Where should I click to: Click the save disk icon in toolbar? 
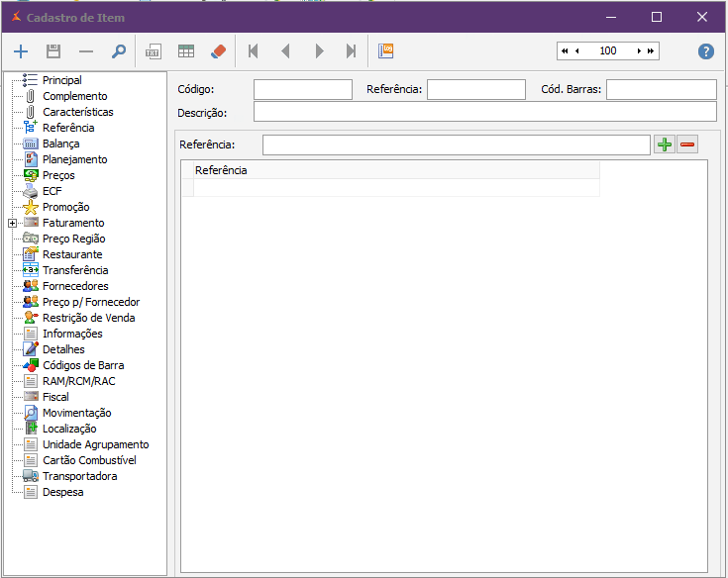[x=53, y=51]
